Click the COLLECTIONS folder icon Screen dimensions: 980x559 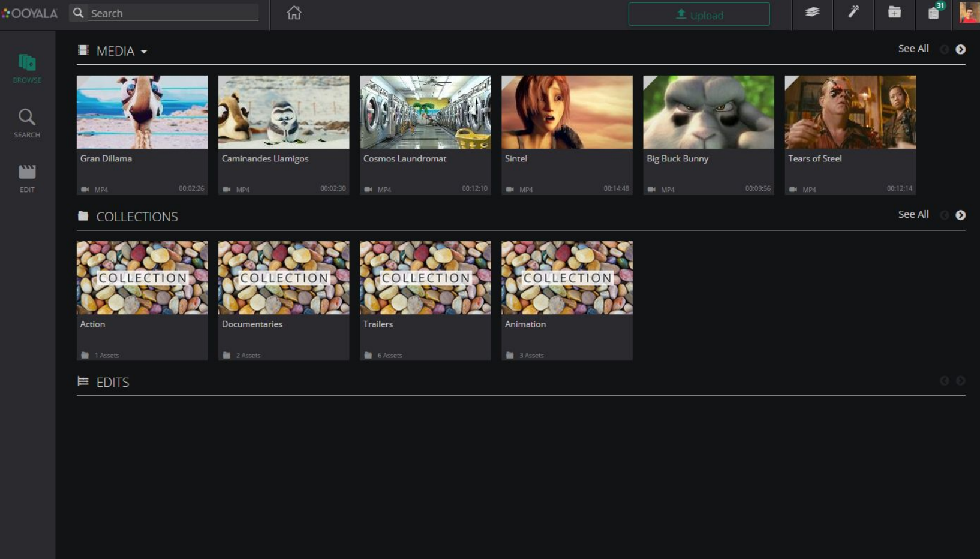[x=83, y=216]
